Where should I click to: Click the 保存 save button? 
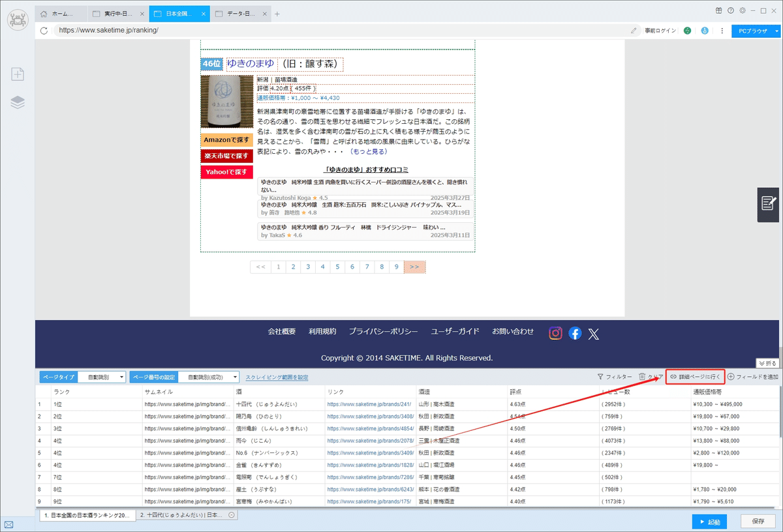tap(758, 522)
